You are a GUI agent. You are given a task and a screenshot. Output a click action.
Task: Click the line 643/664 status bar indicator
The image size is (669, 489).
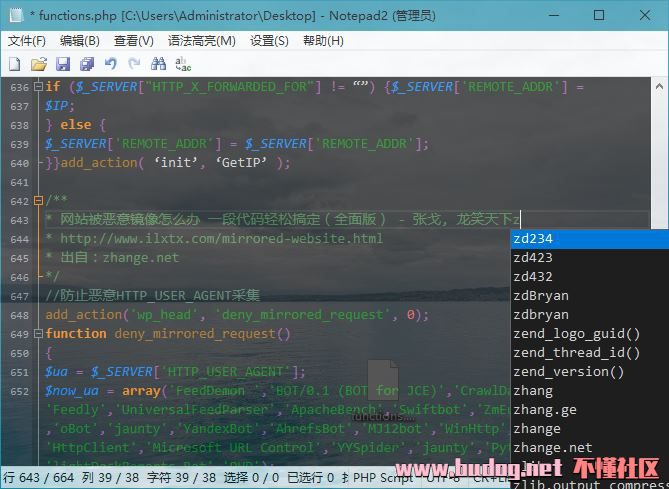click(37, 479)
